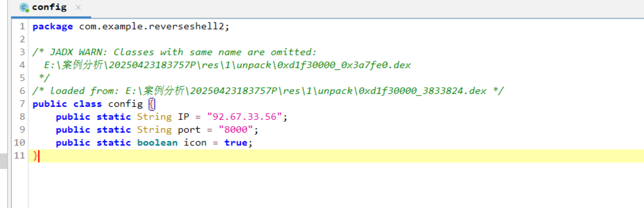644x208 pixels.
Task: Click the closing comment marker on line 5
Action: click(44, 78)
